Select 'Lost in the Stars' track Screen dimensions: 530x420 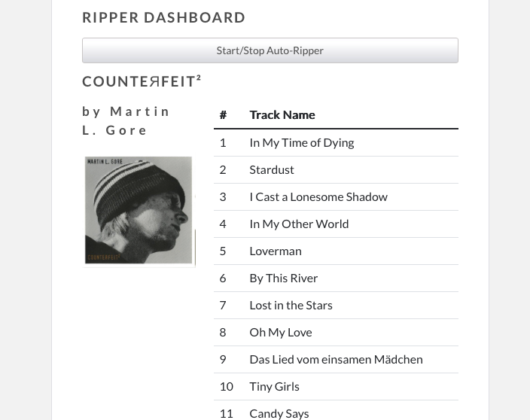click(291, 305)
